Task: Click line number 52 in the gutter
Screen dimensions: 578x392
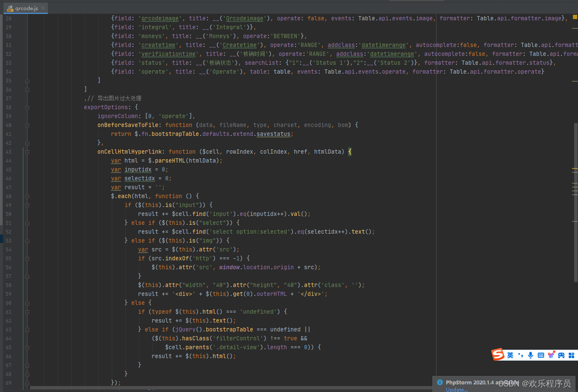Action: 8,232
